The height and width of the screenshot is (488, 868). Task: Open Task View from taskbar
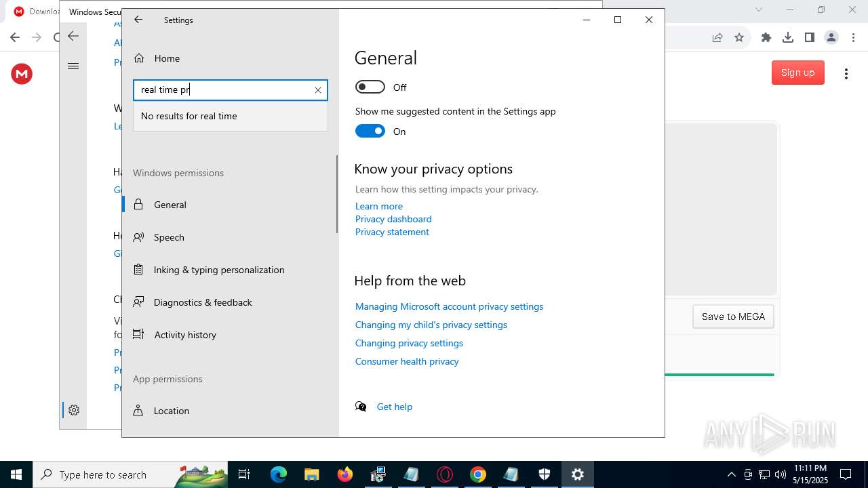(244, 474)
